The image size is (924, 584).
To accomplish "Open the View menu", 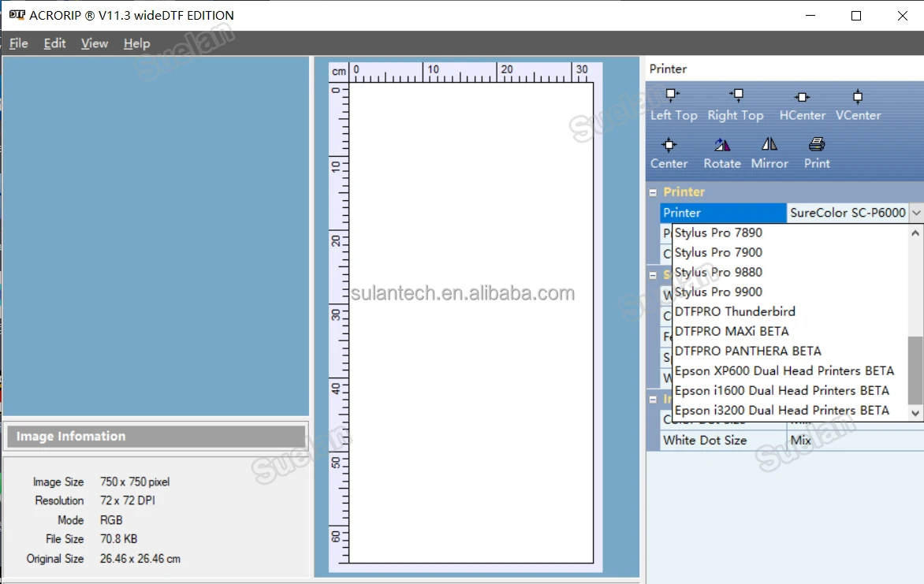I will coord(95,43).
